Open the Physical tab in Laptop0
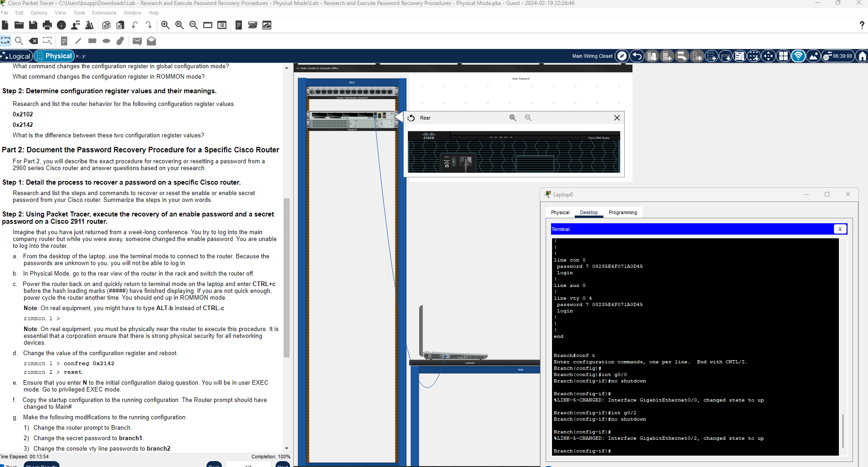868x467 pixels. 560,212
